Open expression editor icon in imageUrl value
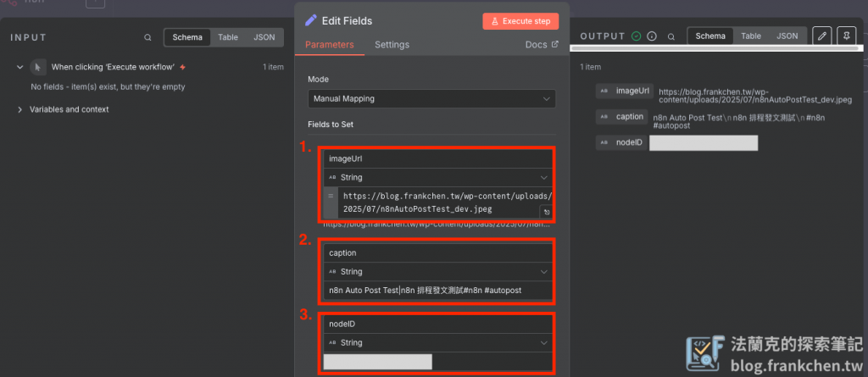Image resolution: width=868 pixels, height=377 pixels. tap(546, 212)
